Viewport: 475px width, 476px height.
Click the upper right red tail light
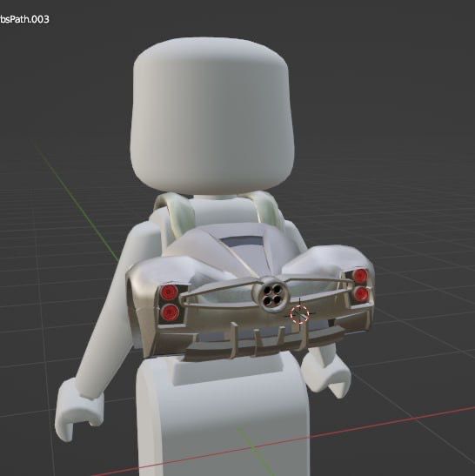pos(360,276)
